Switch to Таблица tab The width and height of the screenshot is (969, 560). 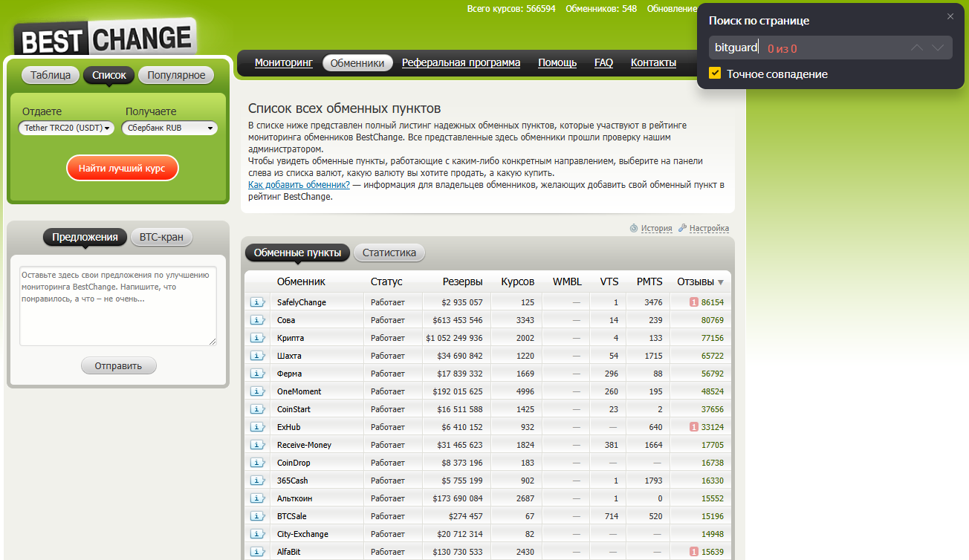tap(51, 75)
